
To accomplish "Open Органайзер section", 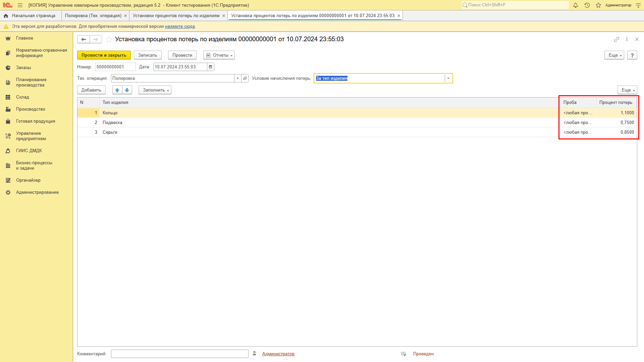I will [36, 180].
